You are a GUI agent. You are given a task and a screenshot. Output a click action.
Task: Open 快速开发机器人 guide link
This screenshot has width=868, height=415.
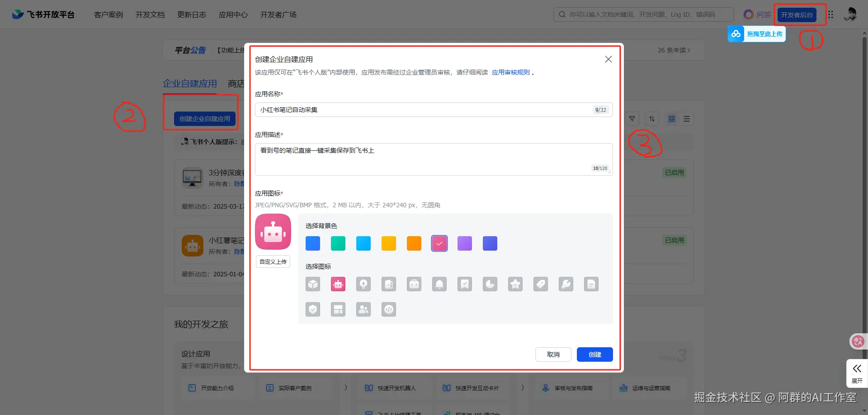click(x=391, y=388)
